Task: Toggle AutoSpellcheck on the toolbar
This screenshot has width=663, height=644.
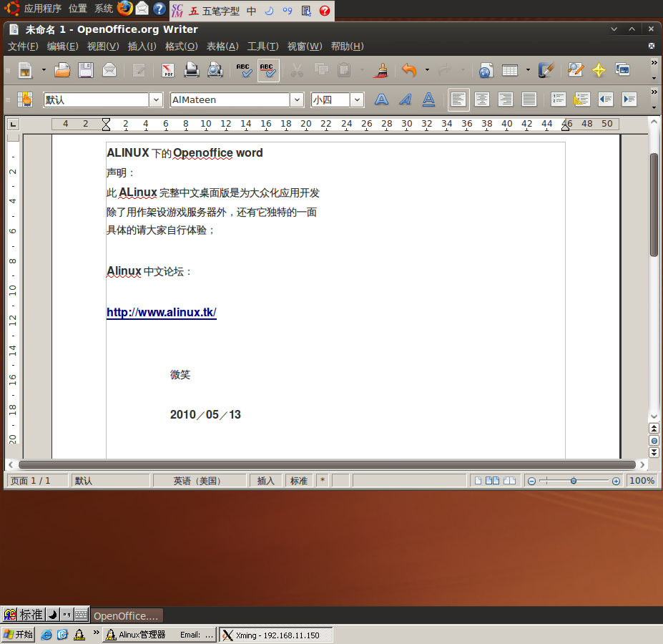Action: [268, 70]
